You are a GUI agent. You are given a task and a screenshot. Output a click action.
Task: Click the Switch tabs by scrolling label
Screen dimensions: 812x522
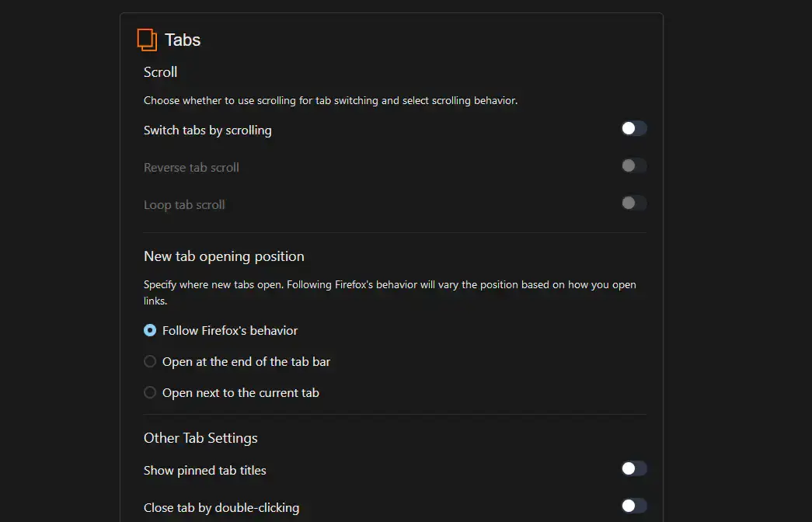click(x=207, y=130)
